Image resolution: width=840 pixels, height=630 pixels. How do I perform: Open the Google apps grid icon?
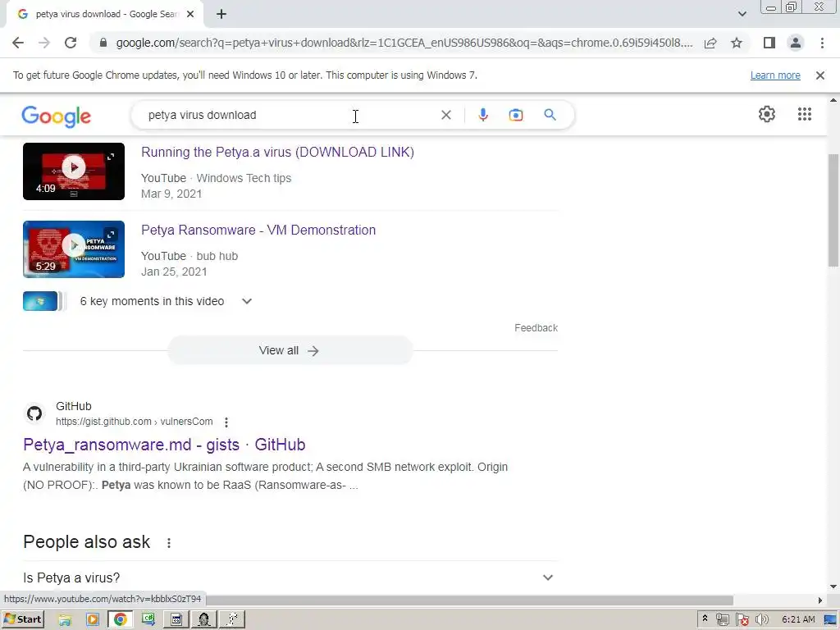coord(805,114)
